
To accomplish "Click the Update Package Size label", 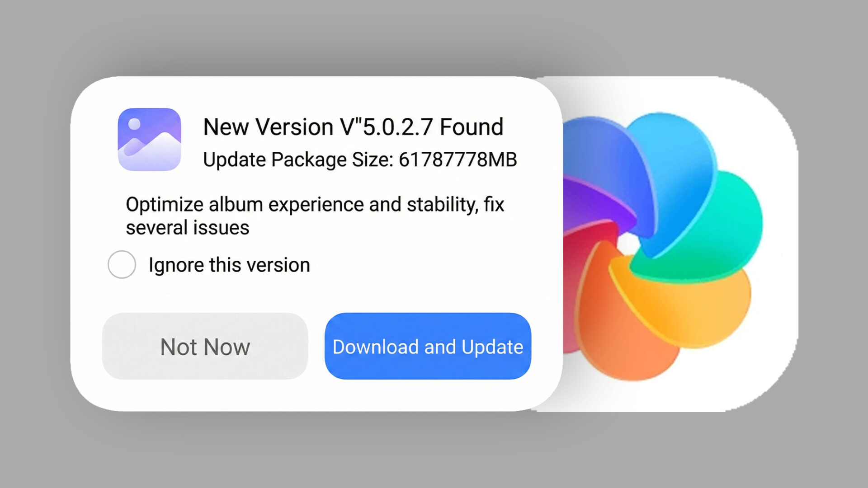I will [298, 160].
